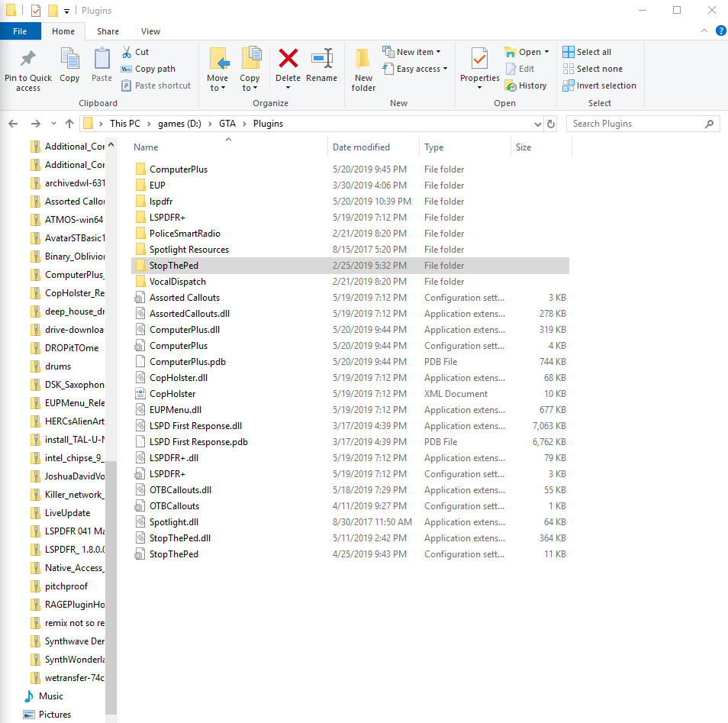The height and width of the screenshot is (723, 728).
Task: Expand the address bar history dropdown
Action: click(x=538, y=124)
